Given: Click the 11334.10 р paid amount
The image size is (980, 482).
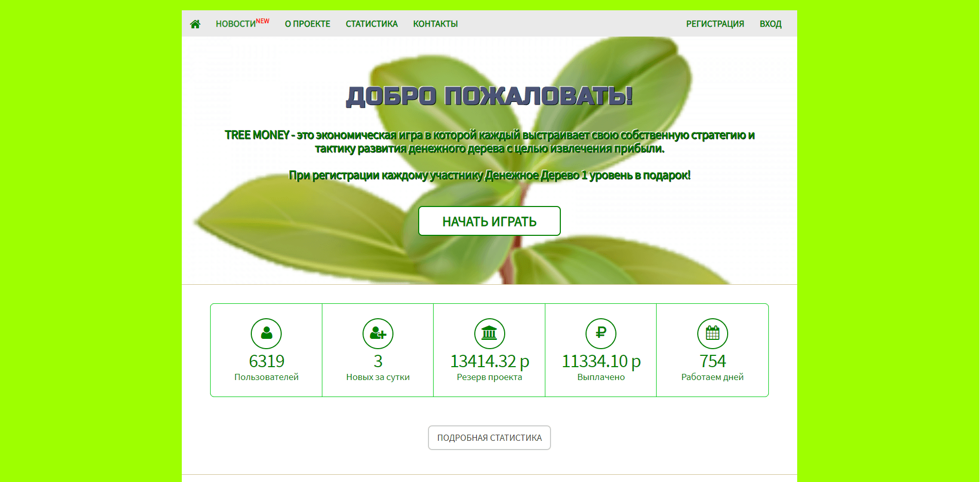Looking at the screenshot, I should pos(601,361).
